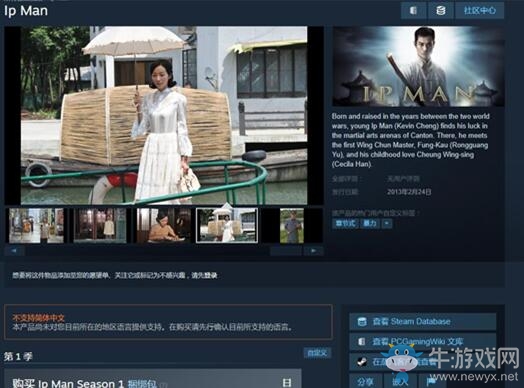524x388 pixels.
Task: Click the 暴力 user tag
Action: [x=370, y=223]
